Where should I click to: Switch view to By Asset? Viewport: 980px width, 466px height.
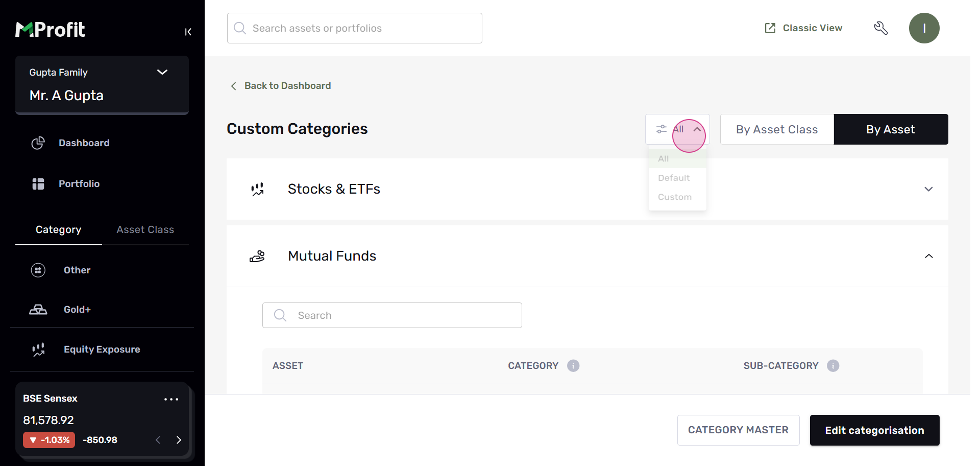(891, 129)
